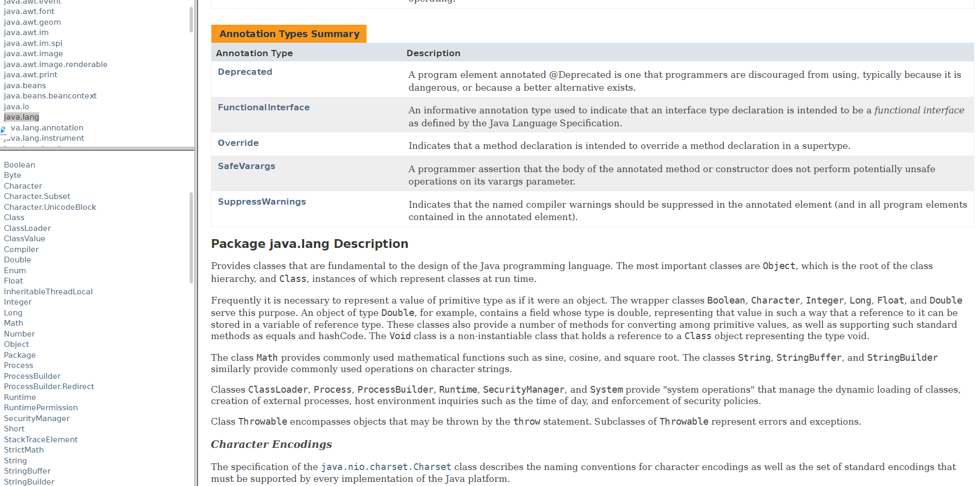Open the Deprecated annotation type link
This screenshot has width=980, height=486.
[x=245, y=72]
